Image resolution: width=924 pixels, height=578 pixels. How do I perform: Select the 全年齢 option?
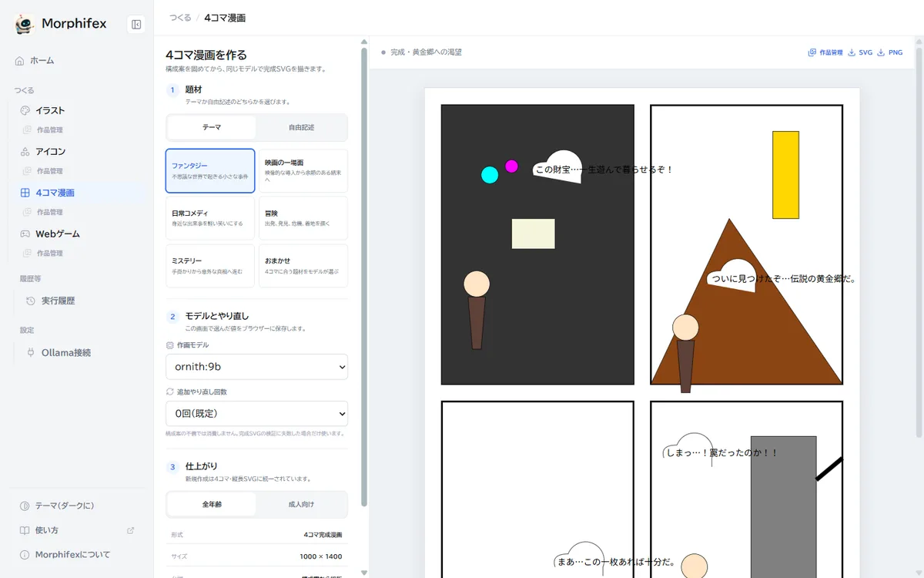coord(212,504)
